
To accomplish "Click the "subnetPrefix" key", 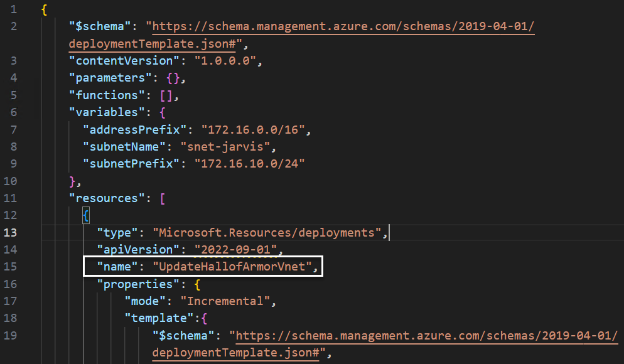I will point(131,164).
